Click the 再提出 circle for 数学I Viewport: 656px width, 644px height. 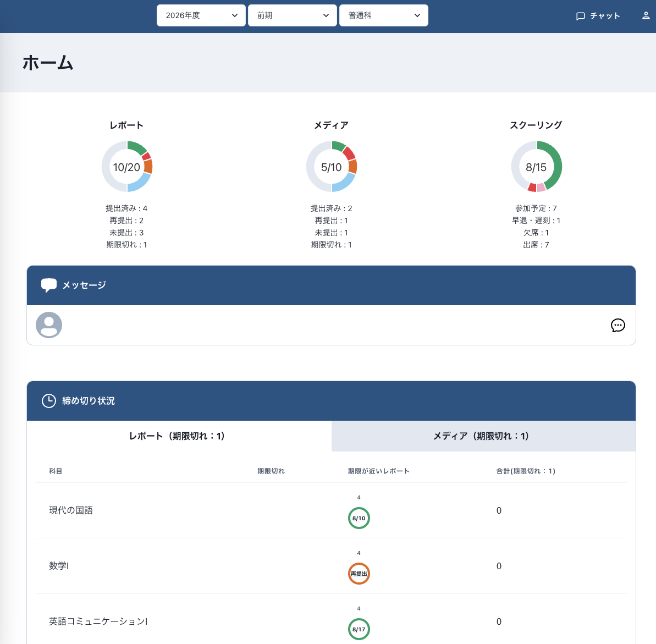(x=359, y=574)
